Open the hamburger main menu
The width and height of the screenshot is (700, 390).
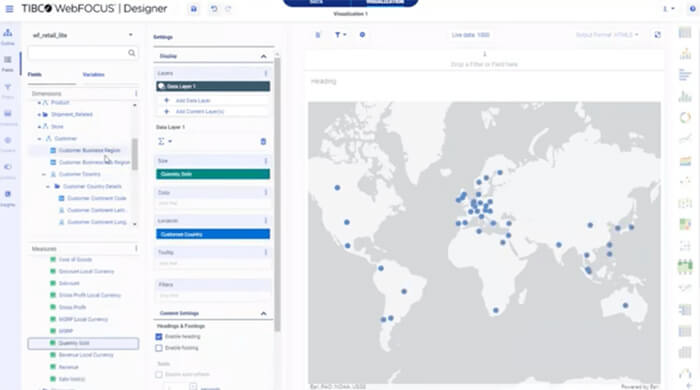point(9,9)
